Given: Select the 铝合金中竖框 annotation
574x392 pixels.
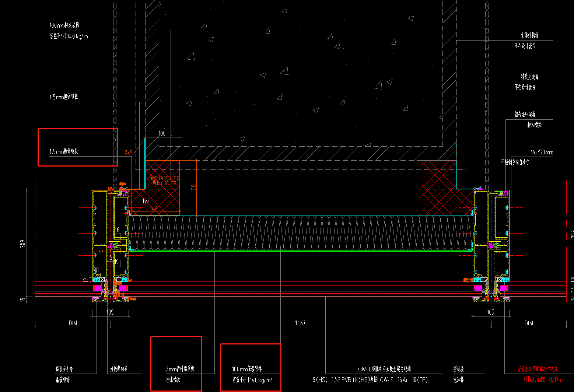Looking at the screenshot, I should pos(525,115).
